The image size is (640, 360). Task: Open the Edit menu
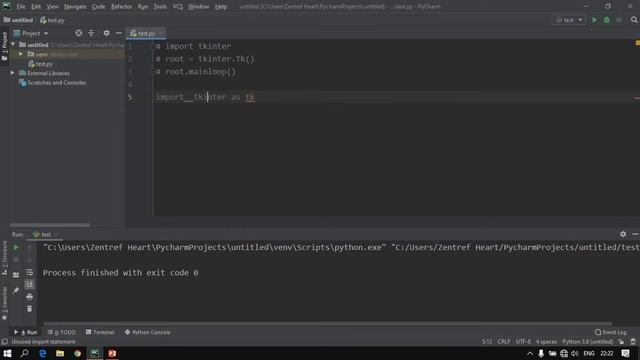[36, 7]
